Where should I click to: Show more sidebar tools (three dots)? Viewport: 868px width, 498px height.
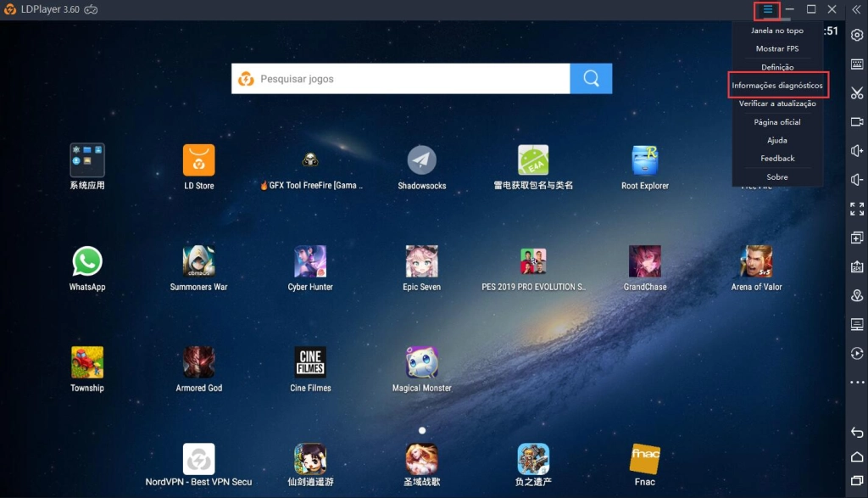pos(857,383)
